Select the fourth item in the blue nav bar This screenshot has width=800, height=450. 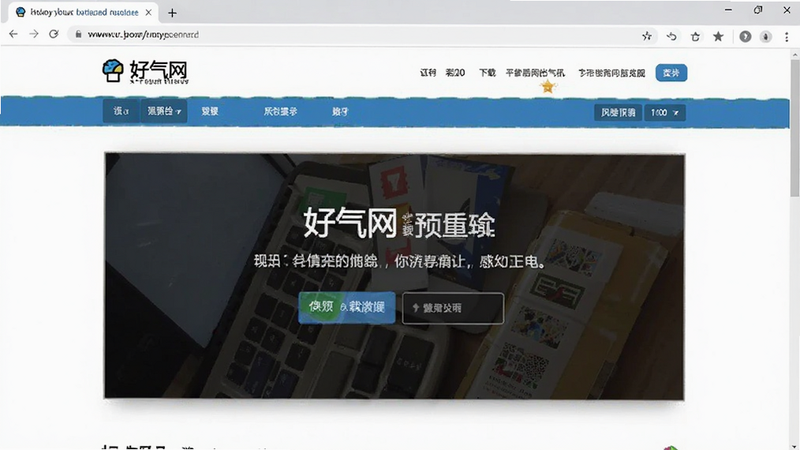coord(280,111)
